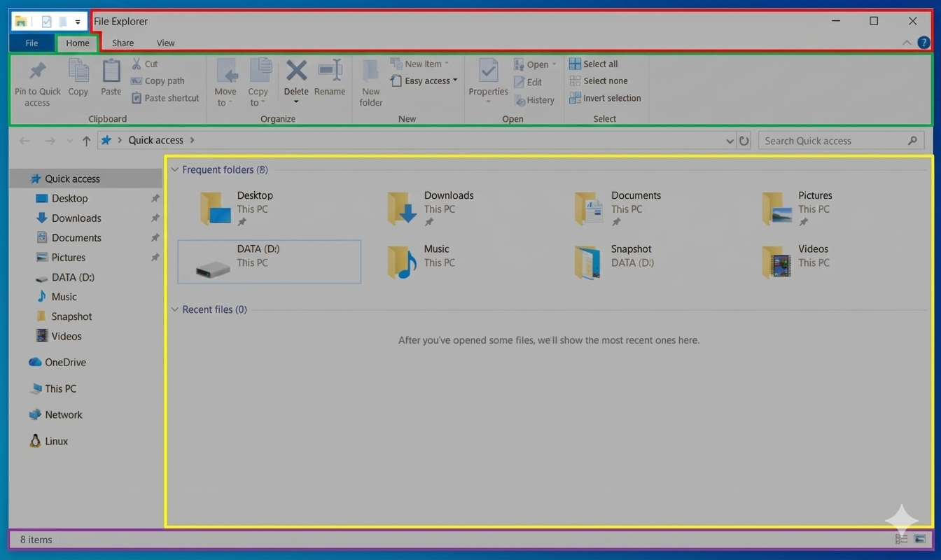The width and height of the screenshot is (941, 560).
Task: Switch to large icons view in status bar
Action: point(920,539)
